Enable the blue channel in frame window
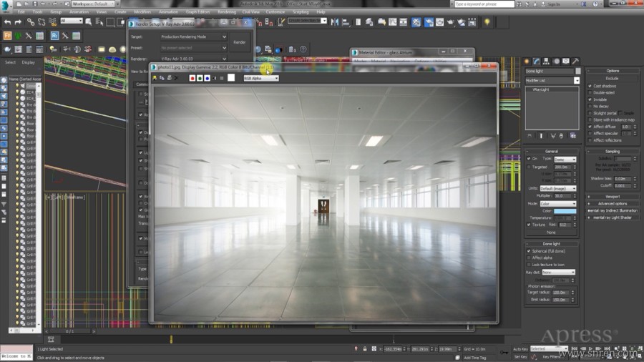Screen dimensions: 644x362 (x=207, y=78)
